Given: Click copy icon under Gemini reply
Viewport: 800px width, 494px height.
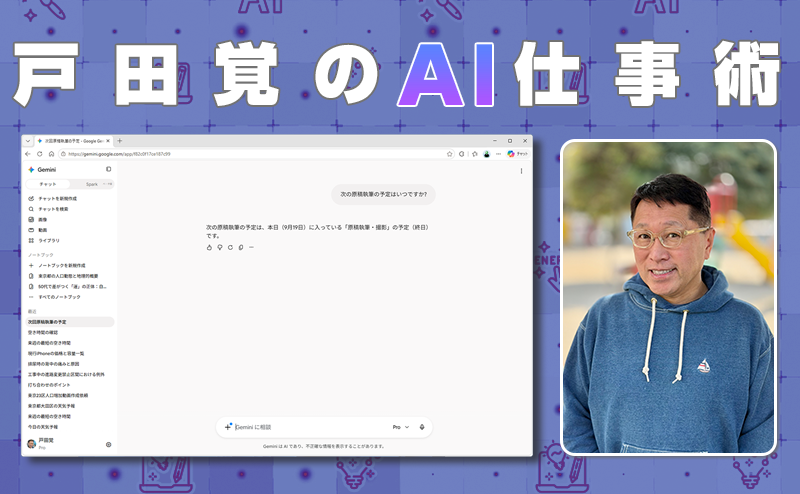Looking at the screenshot, I should tap(241, 248).
